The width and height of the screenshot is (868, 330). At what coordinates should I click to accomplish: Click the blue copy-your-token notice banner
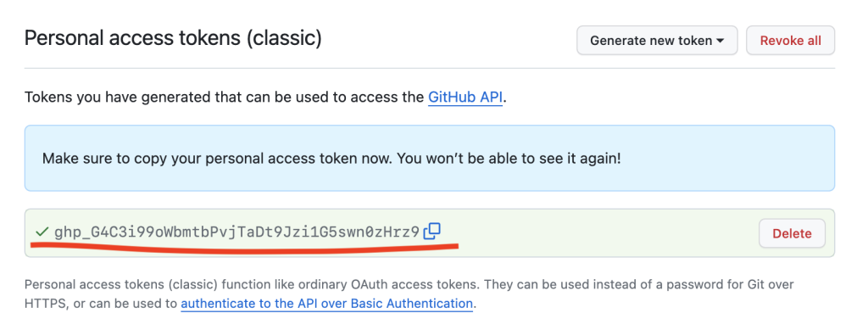(430, 159)
